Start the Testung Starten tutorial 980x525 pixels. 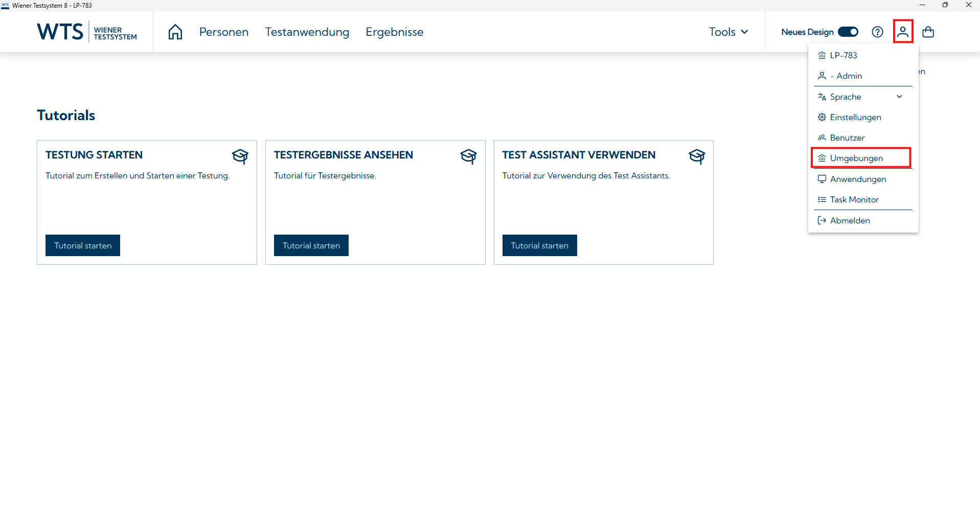[x=83, y=245]
